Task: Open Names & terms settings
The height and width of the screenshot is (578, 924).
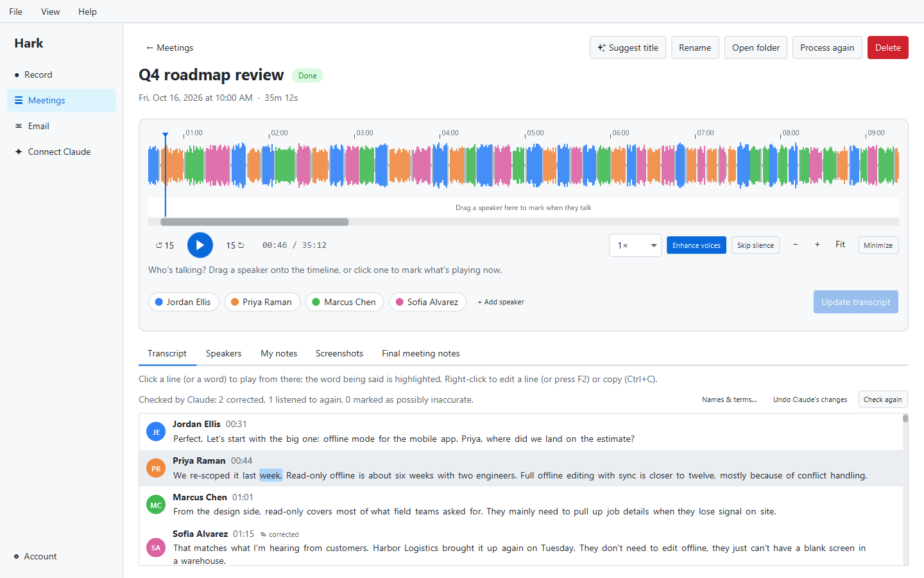Action: click(729, 399)
